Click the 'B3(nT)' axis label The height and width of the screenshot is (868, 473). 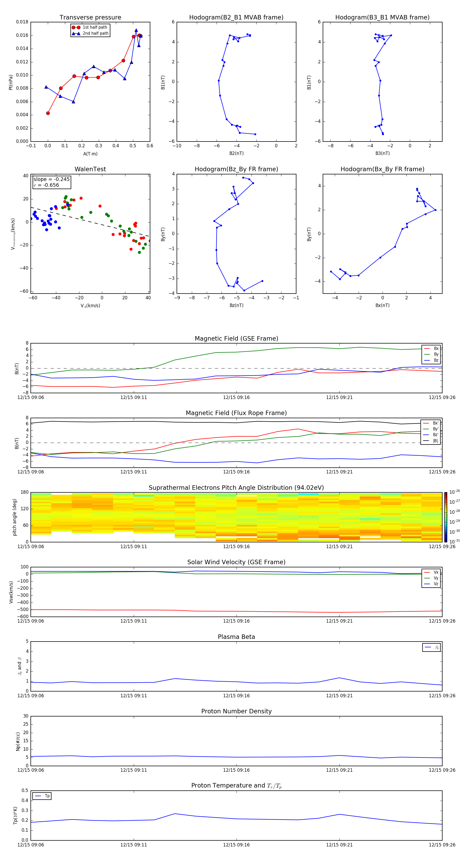382,153
